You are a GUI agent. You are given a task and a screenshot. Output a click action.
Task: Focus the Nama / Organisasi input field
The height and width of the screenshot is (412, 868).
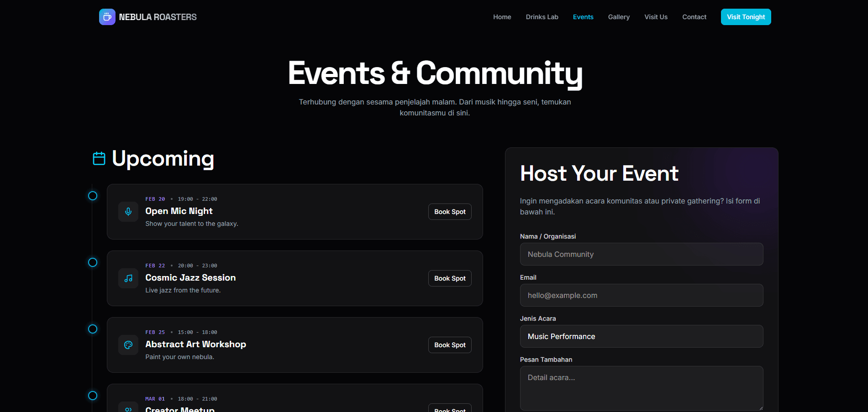point(641,254)
